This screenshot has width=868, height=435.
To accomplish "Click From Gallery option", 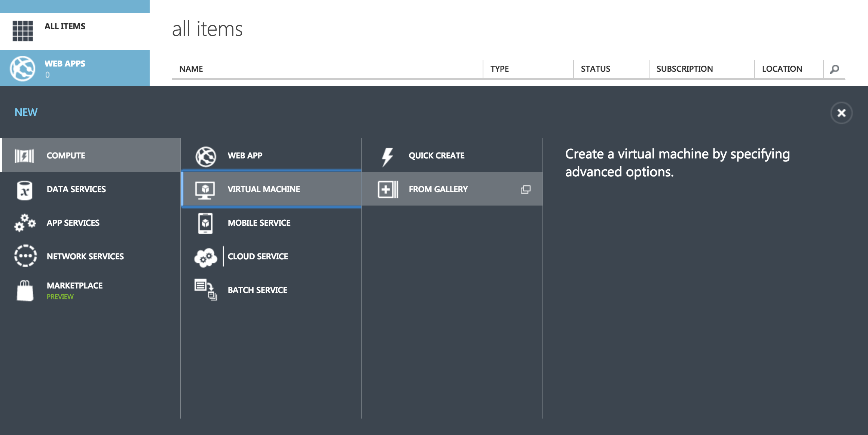I will click(438, 189).
